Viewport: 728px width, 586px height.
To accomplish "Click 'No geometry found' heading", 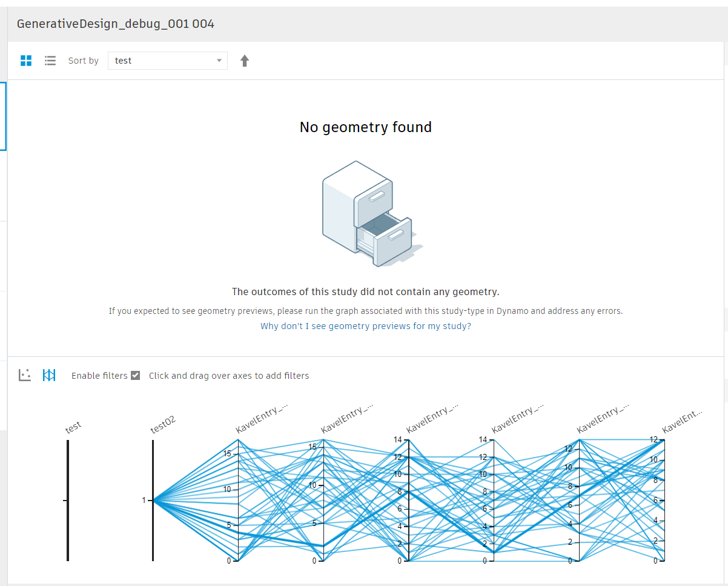I will click(x=366, y=127).
